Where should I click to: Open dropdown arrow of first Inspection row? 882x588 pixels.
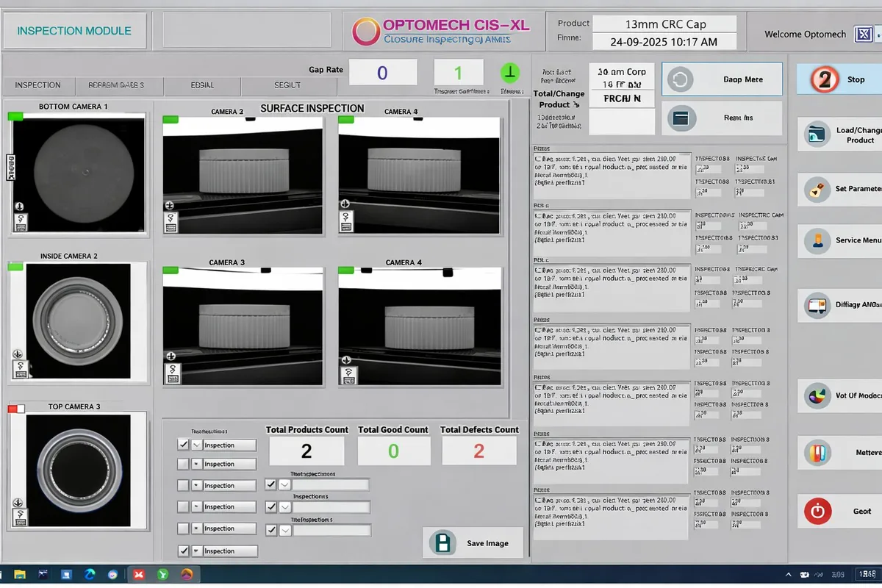coord(196,445)
